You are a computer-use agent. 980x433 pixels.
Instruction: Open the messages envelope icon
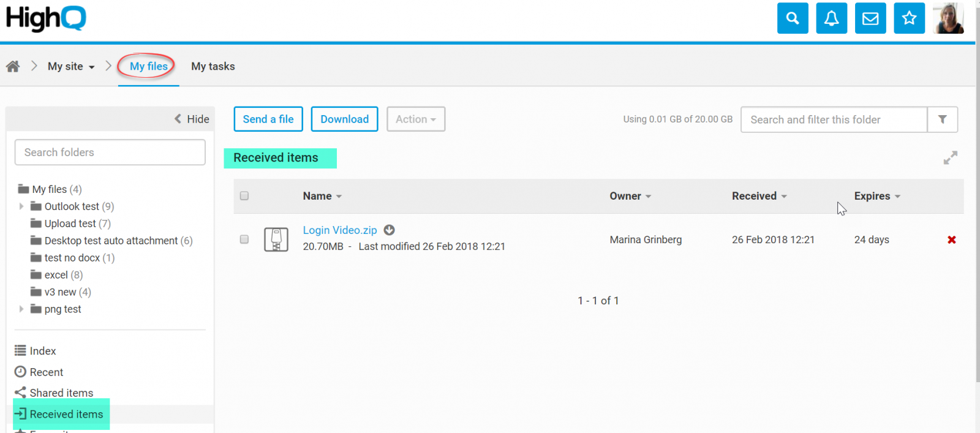[870, 18]
